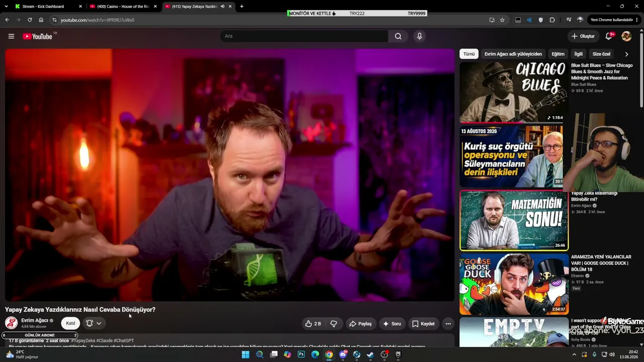
Task: Open Photoshop from the taskbar
Action: click(301, 354)
